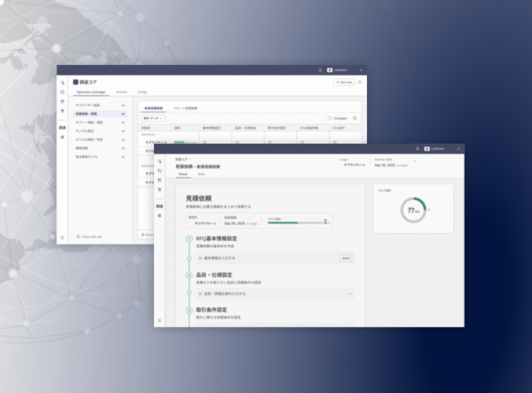Open the 表示: データ dropdown
This screenshot has width=532, height=393.
click(x=153, y=118)
